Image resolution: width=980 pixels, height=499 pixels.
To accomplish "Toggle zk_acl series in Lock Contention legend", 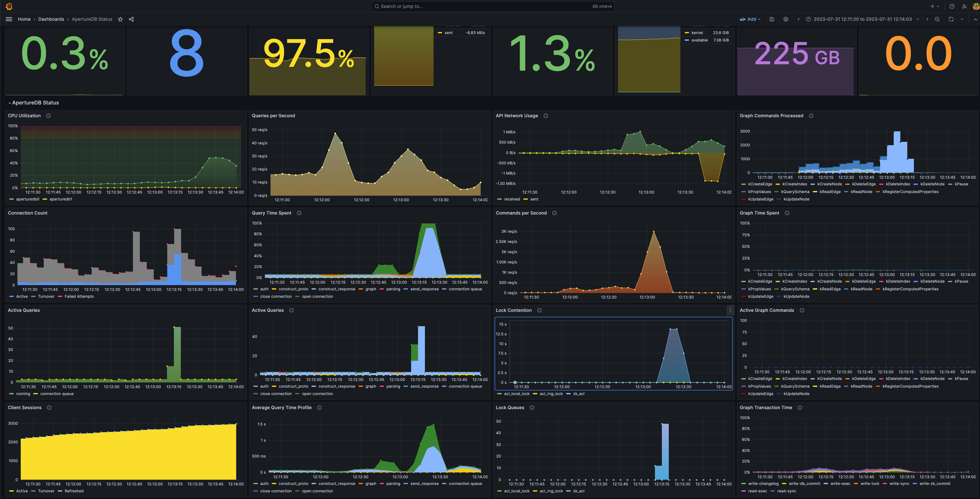I will [579, 394].
